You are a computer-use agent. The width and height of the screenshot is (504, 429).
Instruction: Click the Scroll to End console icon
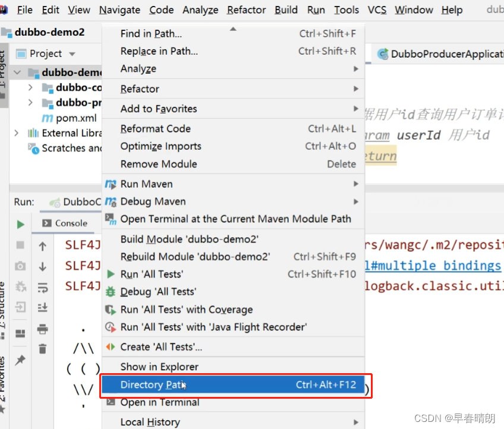pos(42,307)
